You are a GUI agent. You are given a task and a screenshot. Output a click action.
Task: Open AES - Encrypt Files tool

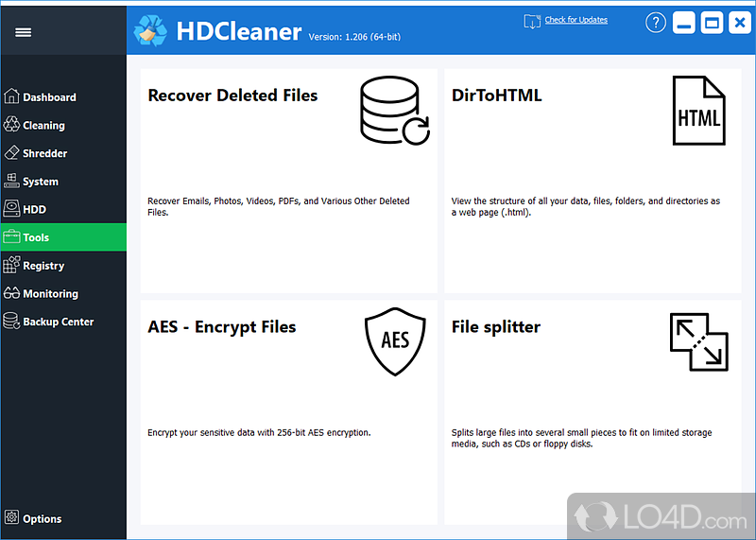289,412
